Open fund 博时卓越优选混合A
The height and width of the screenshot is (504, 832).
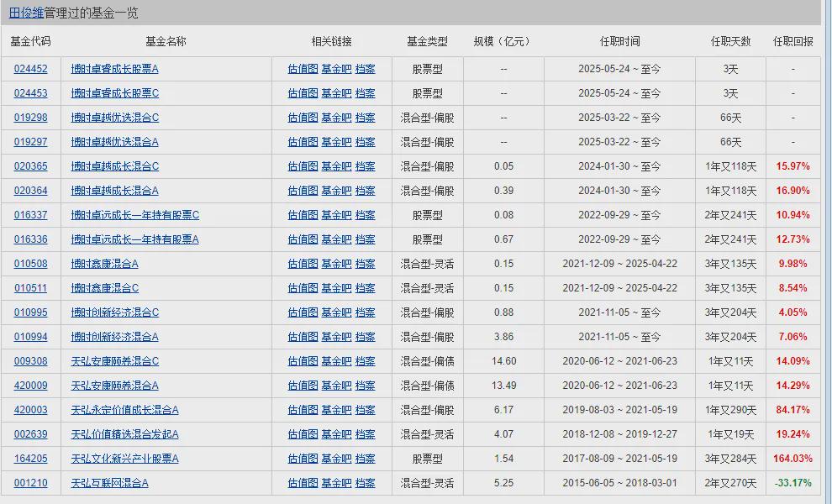coord(114,142)
